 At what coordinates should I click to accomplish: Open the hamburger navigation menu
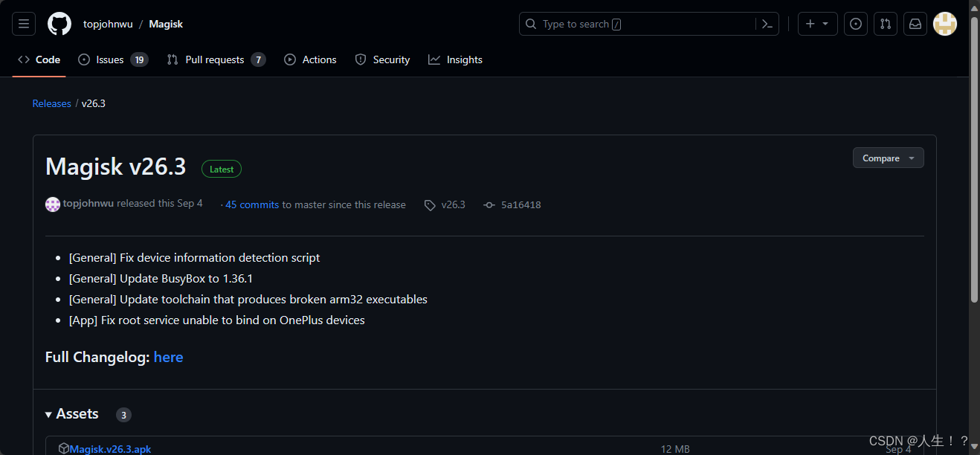(x=24, y=24)
